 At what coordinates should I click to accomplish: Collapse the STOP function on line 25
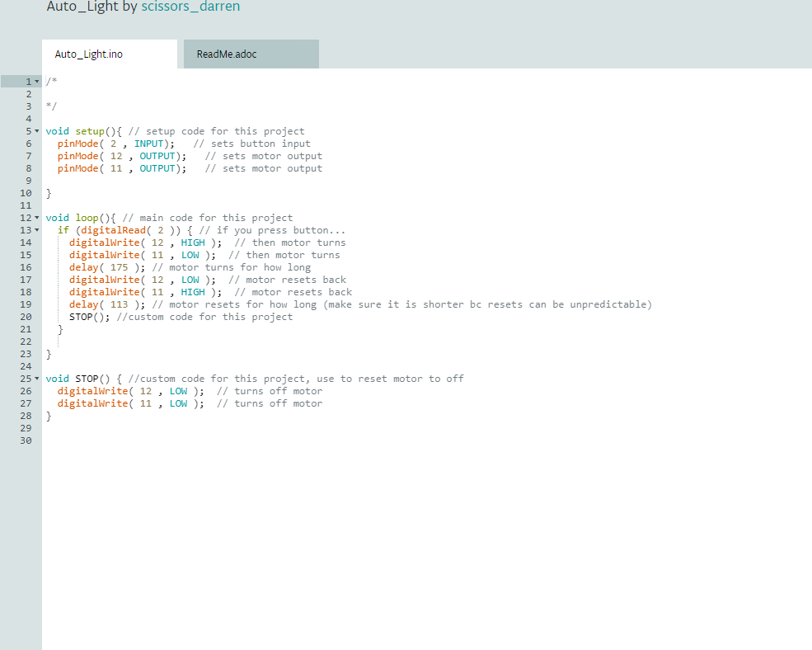[x=35, y=378]
